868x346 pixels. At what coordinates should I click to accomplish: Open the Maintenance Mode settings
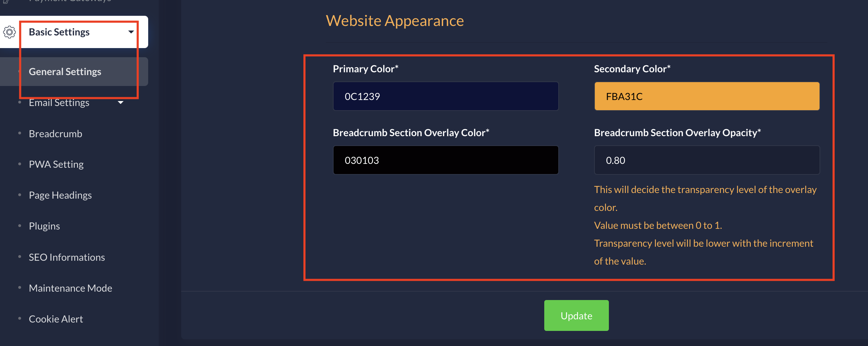(x=70, y=288)
